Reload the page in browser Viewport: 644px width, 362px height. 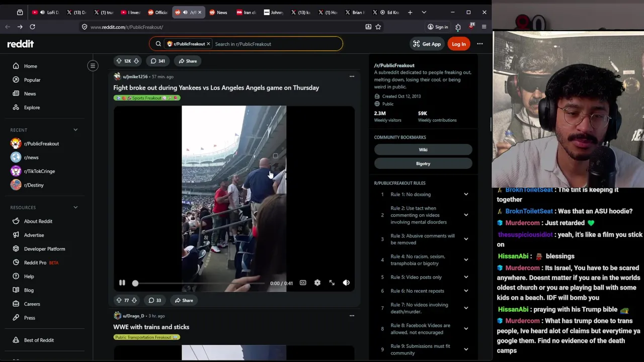pyautogui.click(x=32, y=27)
